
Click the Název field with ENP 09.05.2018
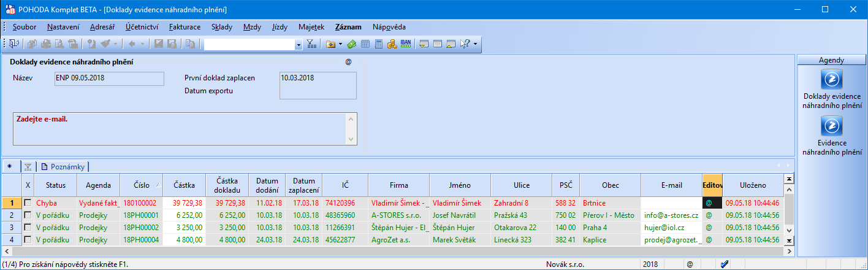[x=108, y=79]
